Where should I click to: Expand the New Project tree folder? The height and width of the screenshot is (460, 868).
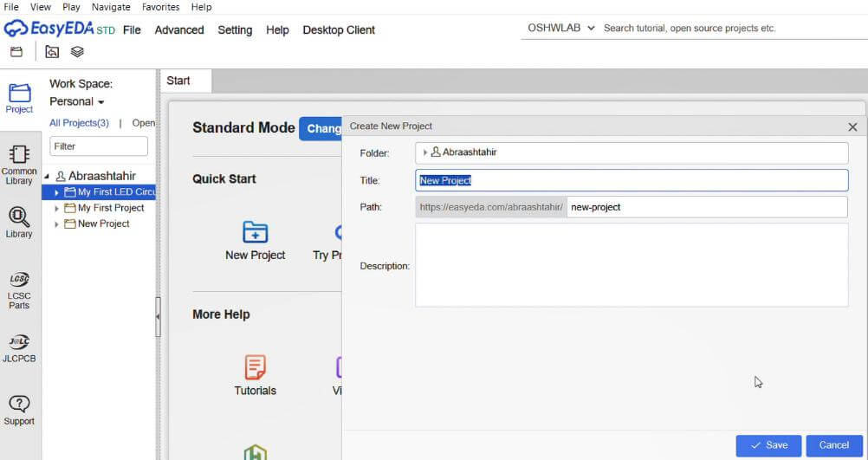pos(56,224)
